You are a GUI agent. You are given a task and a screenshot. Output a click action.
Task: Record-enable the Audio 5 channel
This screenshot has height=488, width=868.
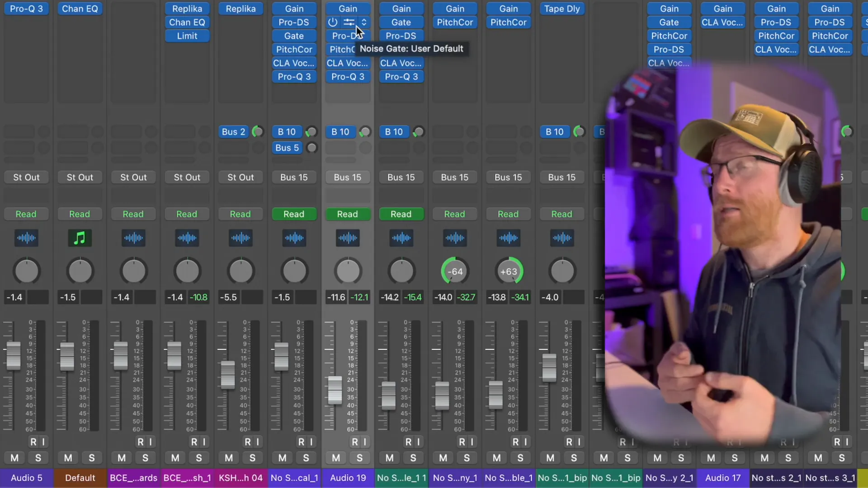click(x=33, y=441)
